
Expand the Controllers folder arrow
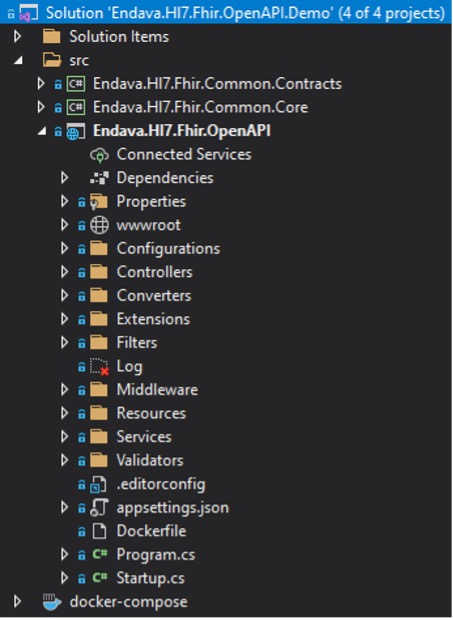tap(64, 272)
